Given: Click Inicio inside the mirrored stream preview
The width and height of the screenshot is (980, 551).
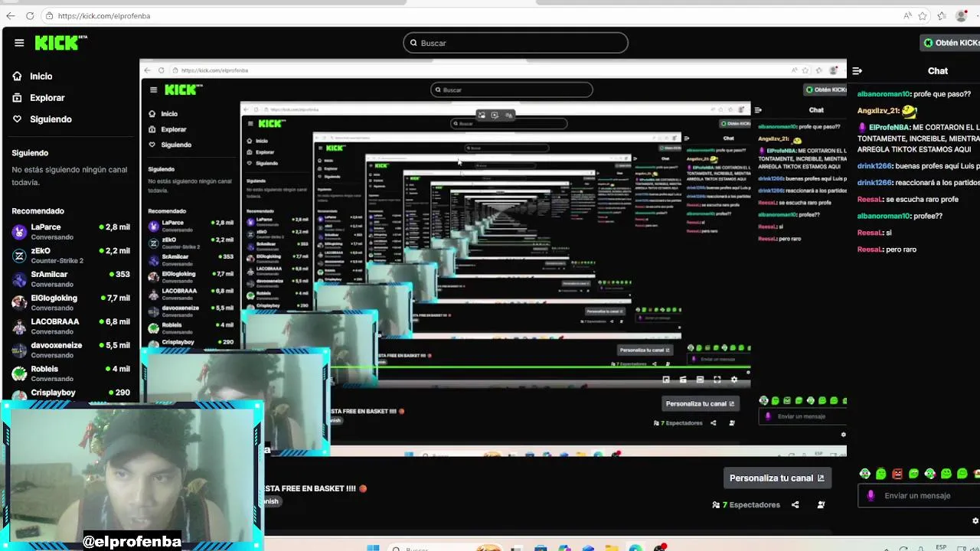Looking at the screenshot, I should [163, 114].
